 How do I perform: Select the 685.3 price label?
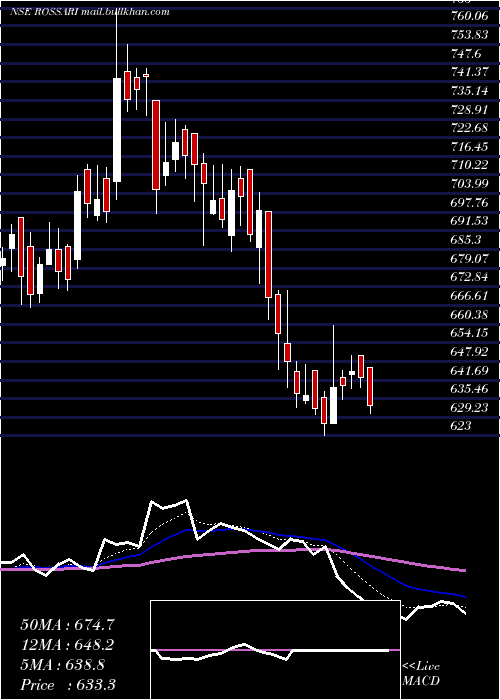pyautogui.click(x=466, y=240)
